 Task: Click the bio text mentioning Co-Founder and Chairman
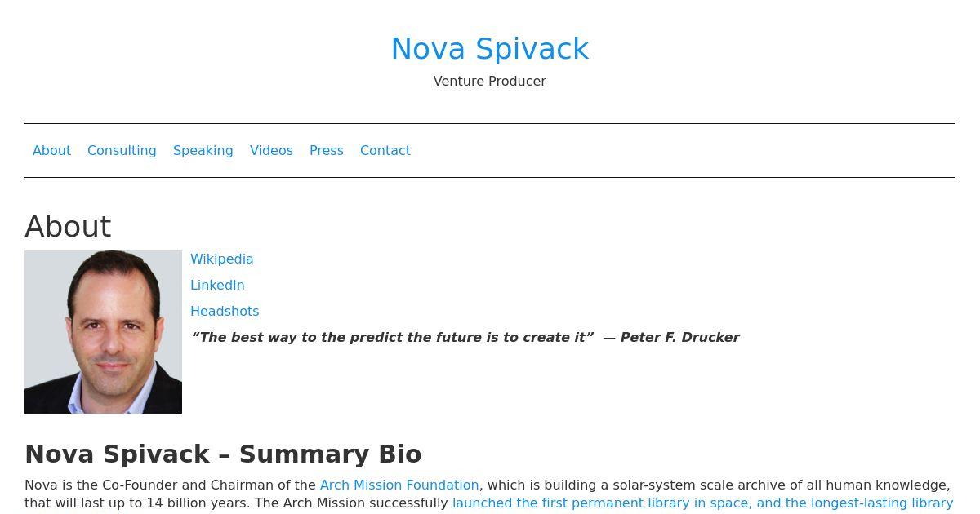click(170, 485)
